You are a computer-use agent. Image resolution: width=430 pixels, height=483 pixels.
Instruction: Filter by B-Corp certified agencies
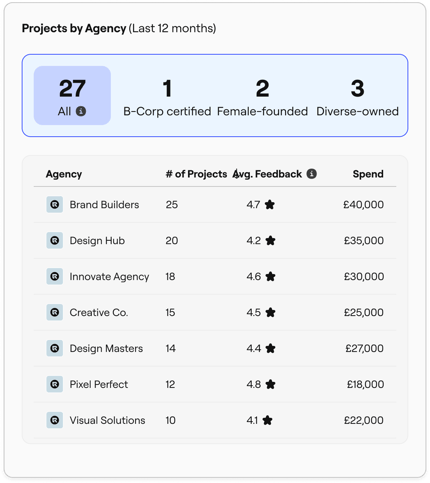(x=167, y=97)
